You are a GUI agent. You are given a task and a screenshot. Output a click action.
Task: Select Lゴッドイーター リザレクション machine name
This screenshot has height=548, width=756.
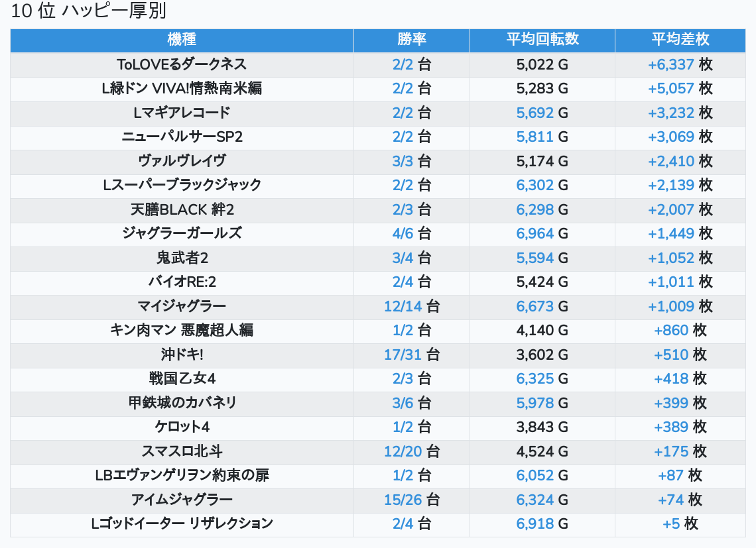coord(182,523)
